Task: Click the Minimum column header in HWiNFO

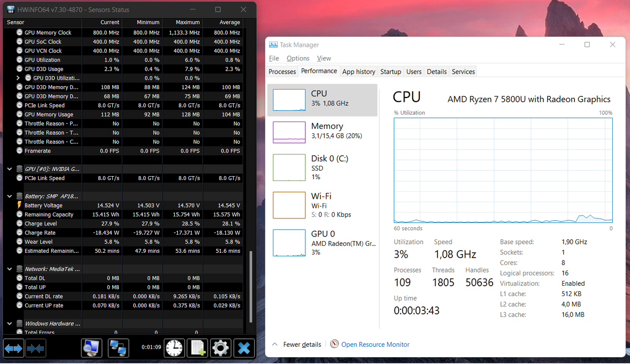Action: (x=142, y=22)
